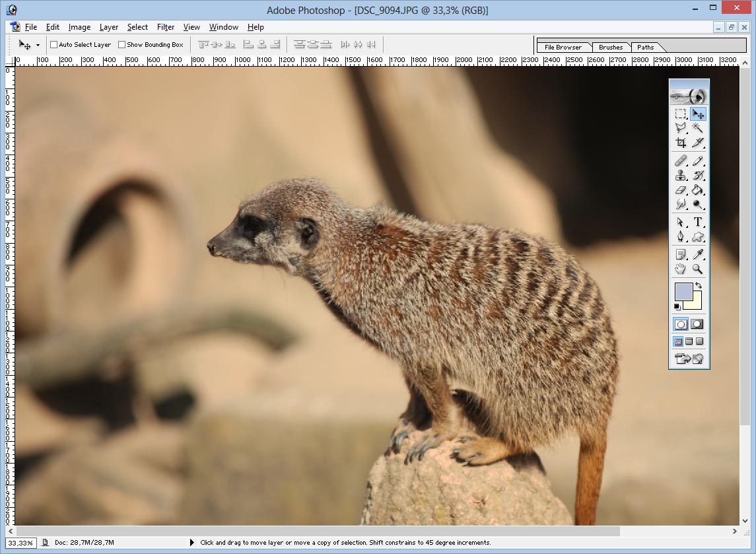Activate the Type tool
756x554 pixels.
(x=698, y=223)
